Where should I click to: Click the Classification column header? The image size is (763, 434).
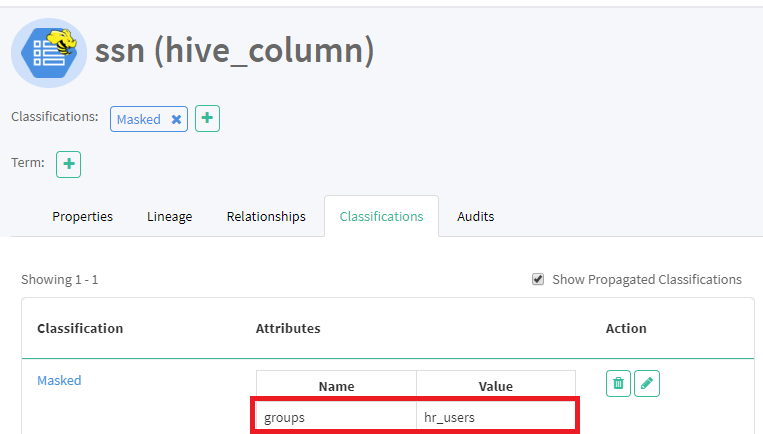80,328
